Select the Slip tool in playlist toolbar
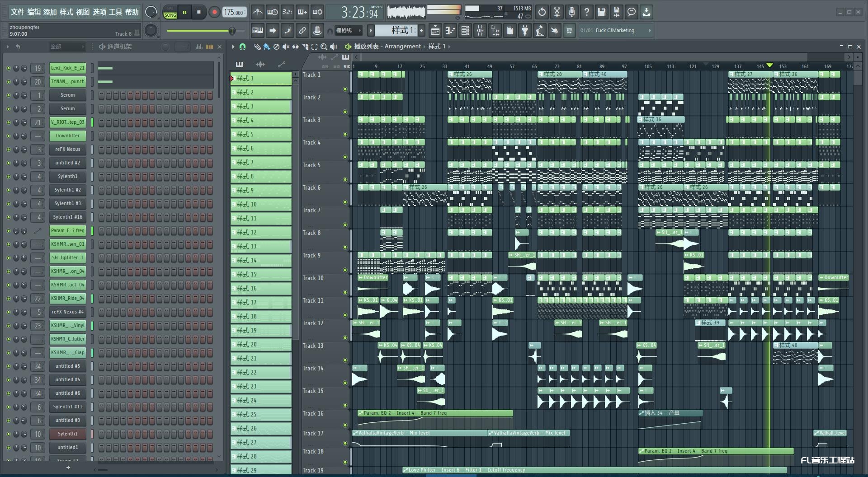868x477 pixels. (295, 47)
